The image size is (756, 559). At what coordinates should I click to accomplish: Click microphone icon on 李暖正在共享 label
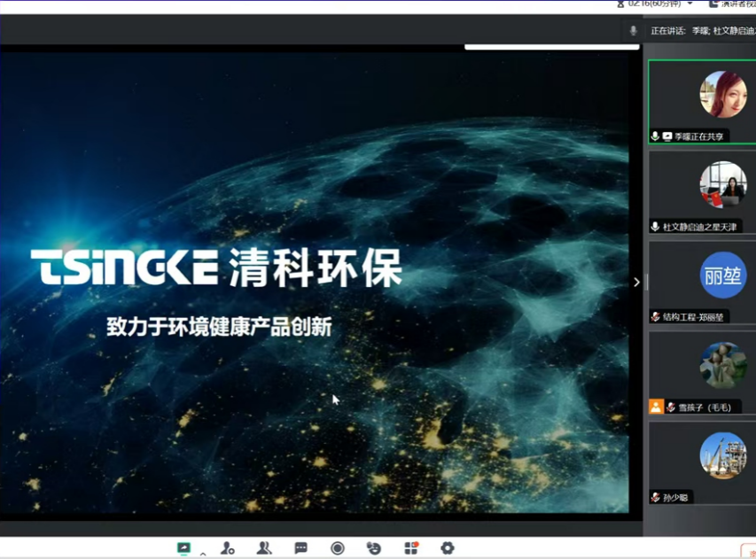655,136
